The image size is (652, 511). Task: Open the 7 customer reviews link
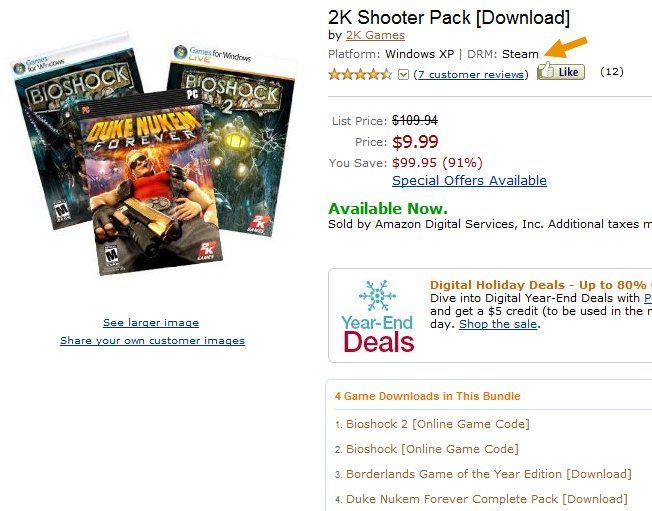click(471, 74)
